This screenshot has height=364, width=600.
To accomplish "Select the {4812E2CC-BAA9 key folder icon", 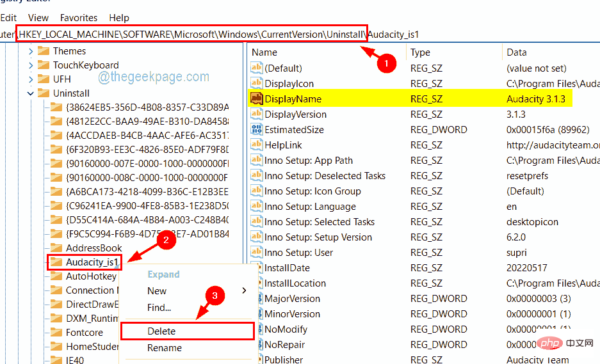I will [56, 122].
